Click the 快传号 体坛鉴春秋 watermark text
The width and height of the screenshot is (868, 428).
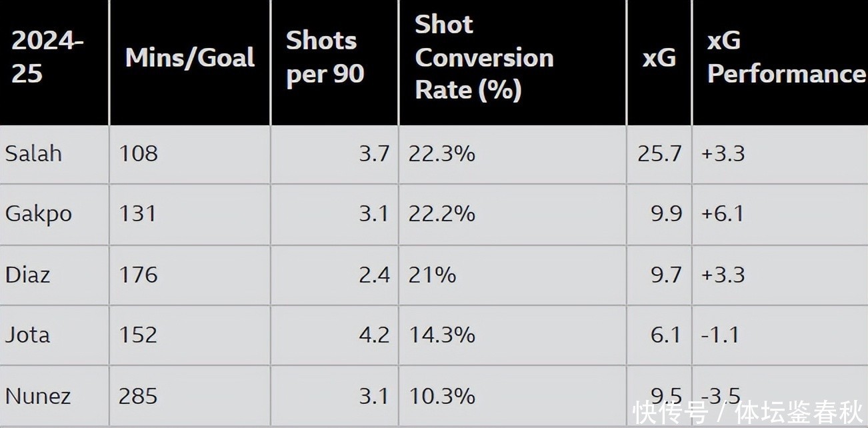(748, 413)
